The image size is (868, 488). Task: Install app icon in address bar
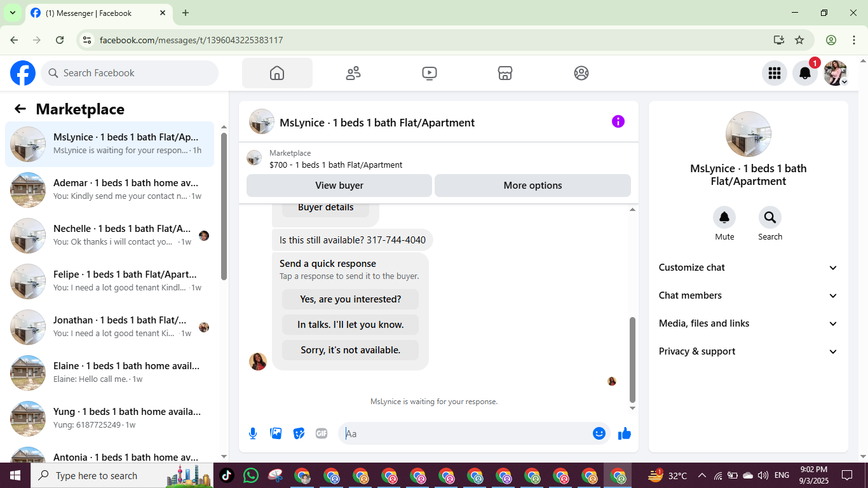[779, 40]
